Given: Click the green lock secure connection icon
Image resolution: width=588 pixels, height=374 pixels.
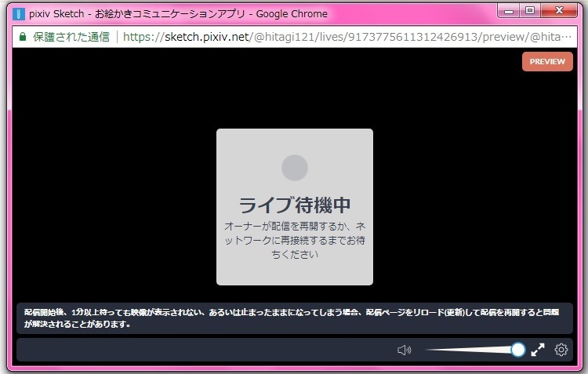Looking at the screenshot, I should pos(23,37).
